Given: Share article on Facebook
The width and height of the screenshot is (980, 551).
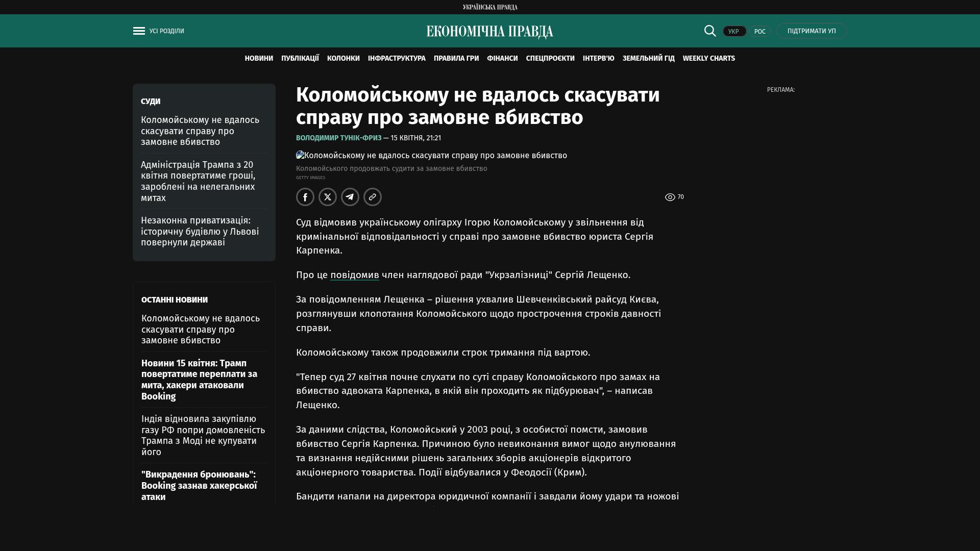Looking at the screenshot, I should [x=305, y=197].
